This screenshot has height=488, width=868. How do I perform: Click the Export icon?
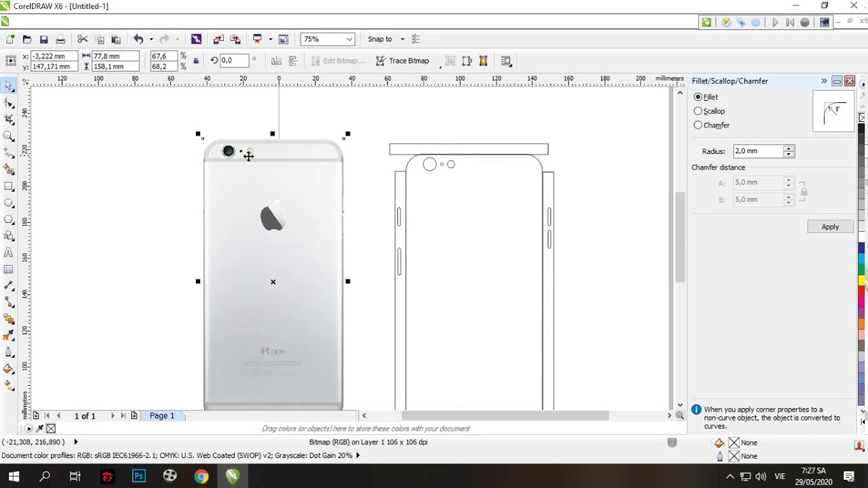(x=235, y=39)
